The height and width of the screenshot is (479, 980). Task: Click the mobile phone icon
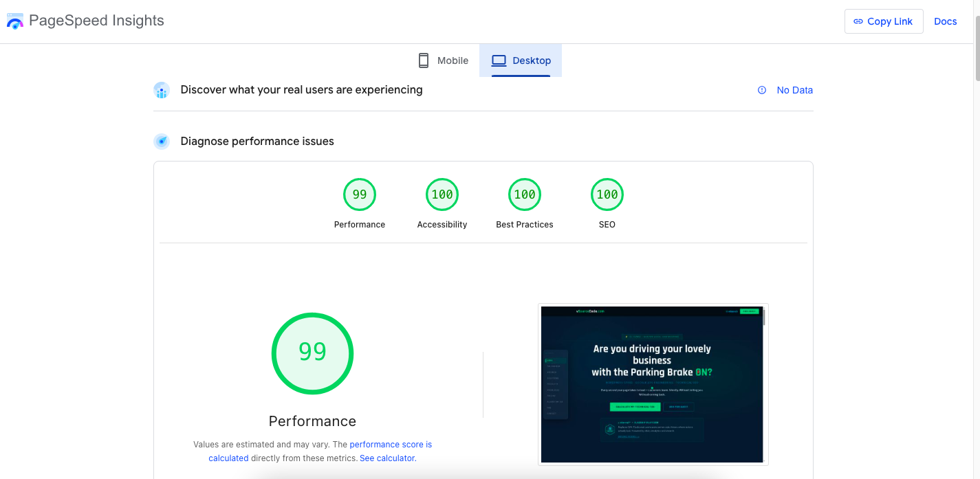coord(424,60)
